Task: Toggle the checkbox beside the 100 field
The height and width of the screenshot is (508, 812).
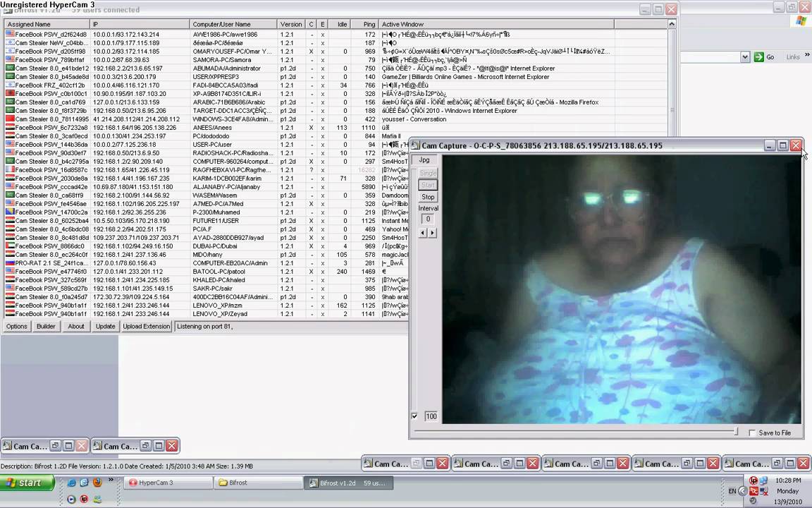Action: [414, 416]
